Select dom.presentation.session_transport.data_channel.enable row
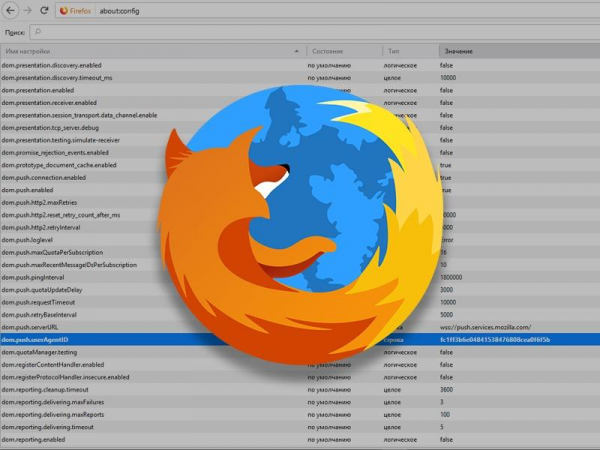The height and width of the screenshot is (450, 600). (x=300, y=115)
